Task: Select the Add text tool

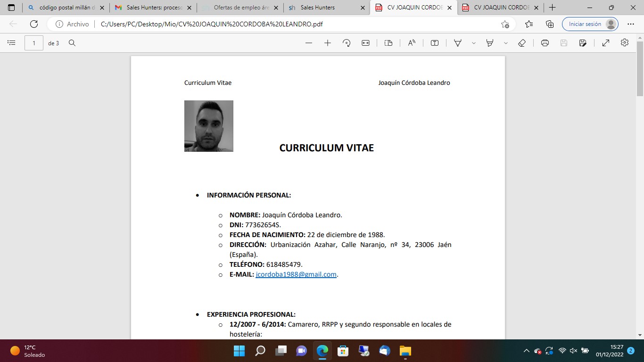Action: [435, 43]
